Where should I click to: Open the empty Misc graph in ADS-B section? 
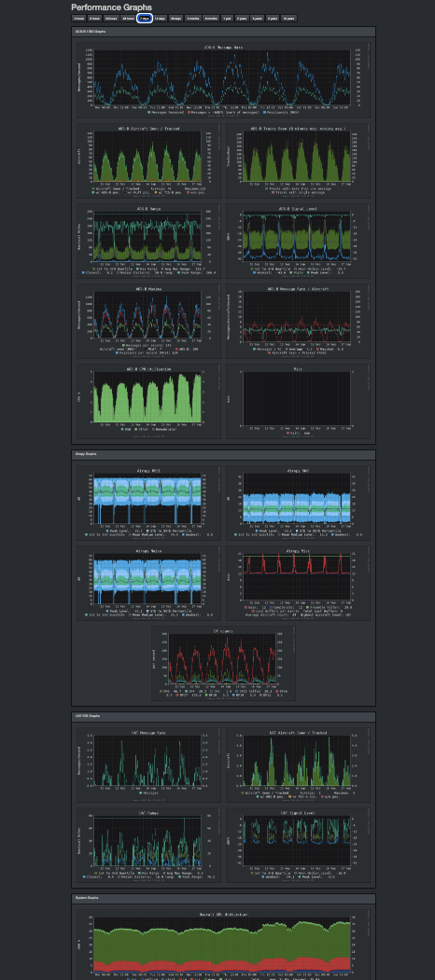click(298, 401)
